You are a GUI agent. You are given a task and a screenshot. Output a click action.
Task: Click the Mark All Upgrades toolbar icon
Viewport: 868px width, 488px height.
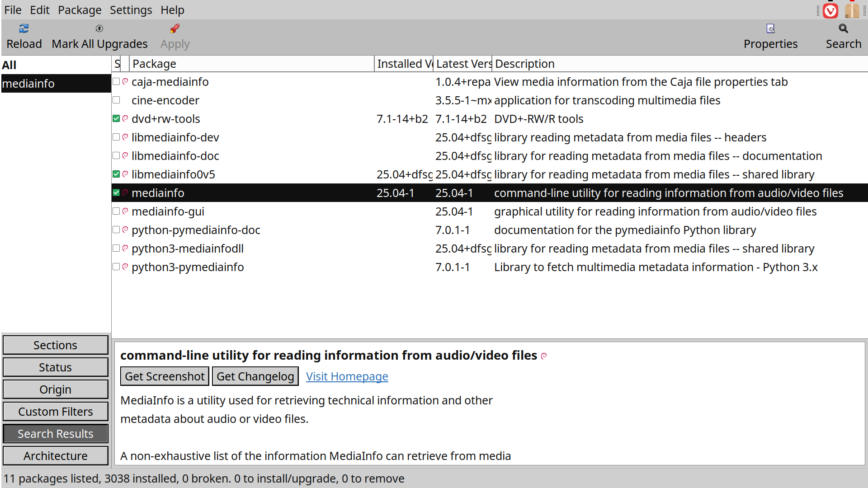pyautogui.click(x=99, y=28)
